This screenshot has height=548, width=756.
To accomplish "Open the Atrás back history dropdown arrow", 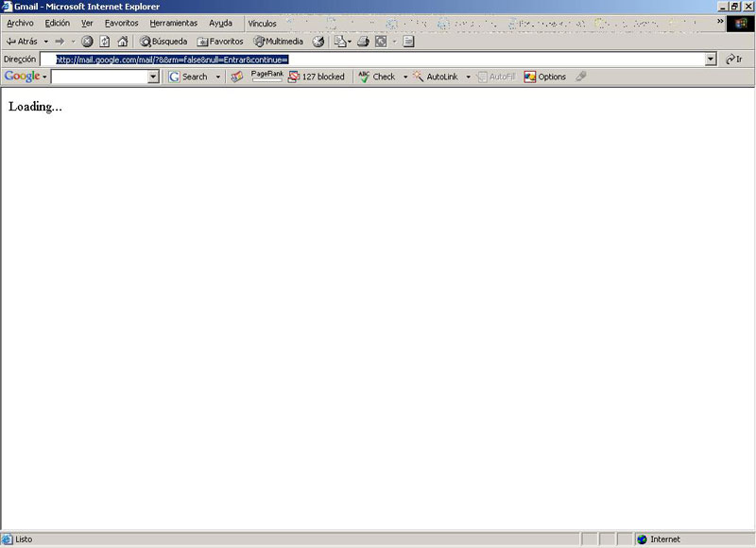I will (46, 42).
